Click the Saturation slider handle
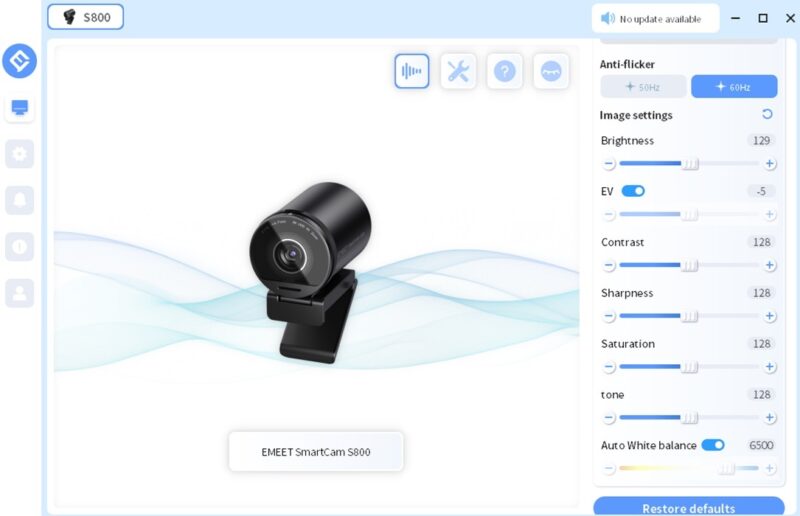Viewport: 800px width, 516px height. tap(689, 367)
